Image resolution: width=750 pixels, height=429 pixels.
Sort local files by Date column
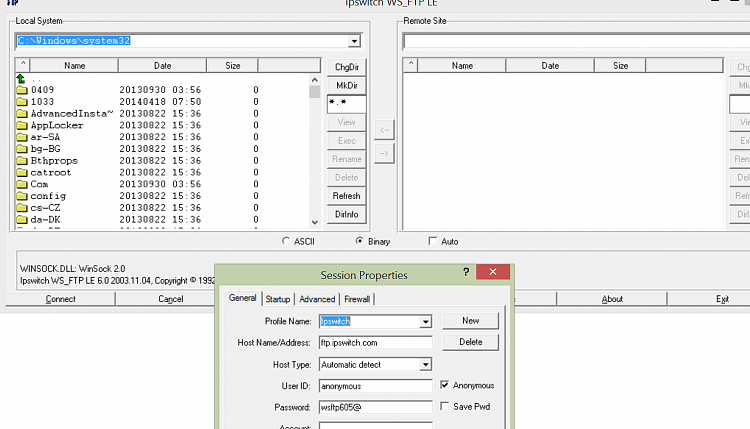[163, 65]
